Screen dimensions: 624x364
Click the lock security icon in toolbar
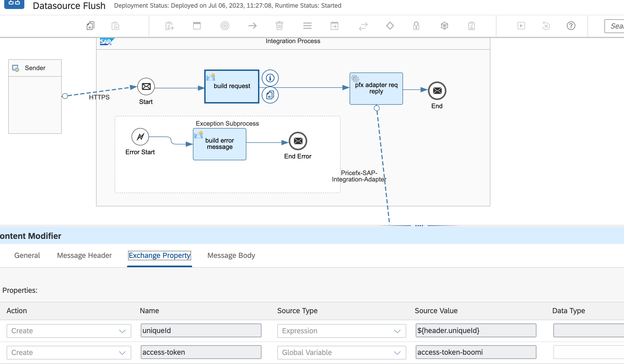(416, 26)
